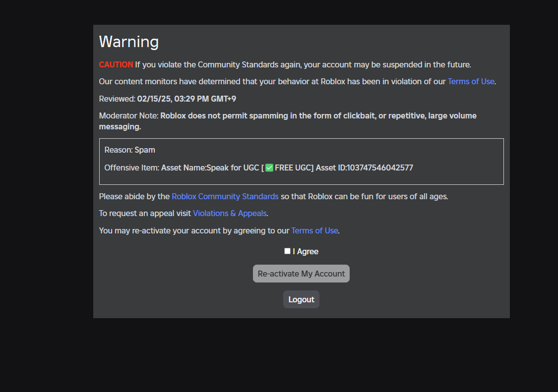Viewport: 558px width, 392px height.
Task: Click the Moderator Note label
Action: pos(128,116)
